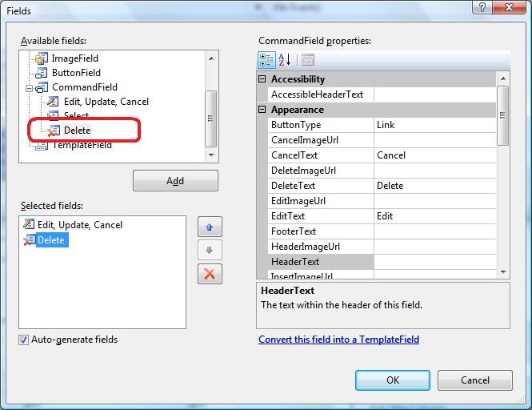
Task: Toggle Auto-generate fields checkbox
Action: point(23,340)
